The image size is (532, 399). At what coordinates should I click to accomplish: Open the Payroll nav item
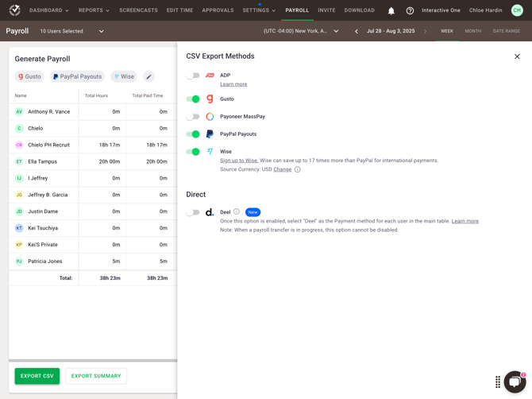coord(297,10)
